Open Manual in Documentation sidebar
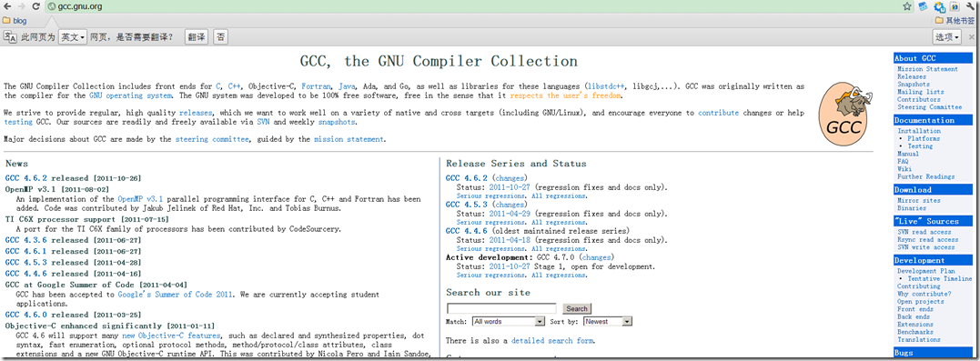The height and width of the screenshot is (361, 980). point(908,154)
